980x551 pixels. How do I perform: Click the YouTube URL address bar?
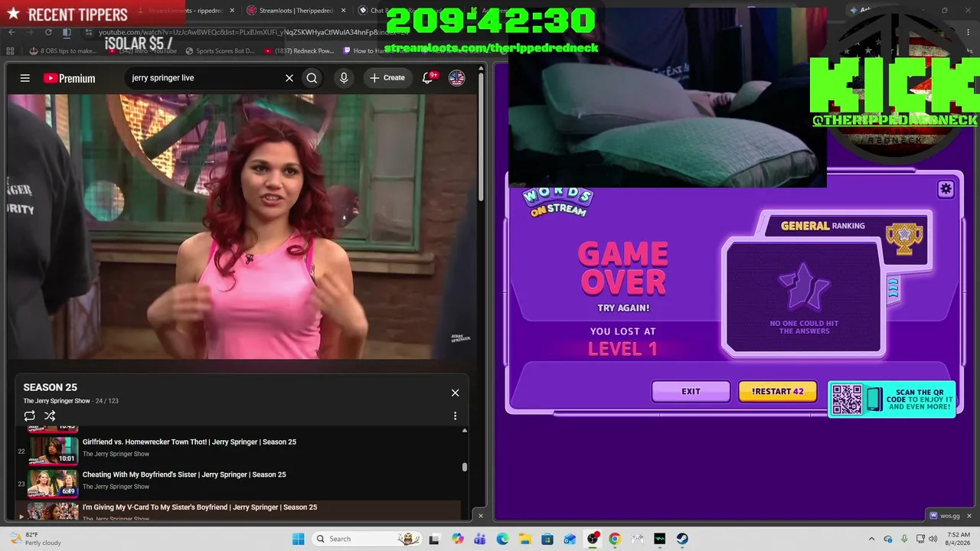253,32
